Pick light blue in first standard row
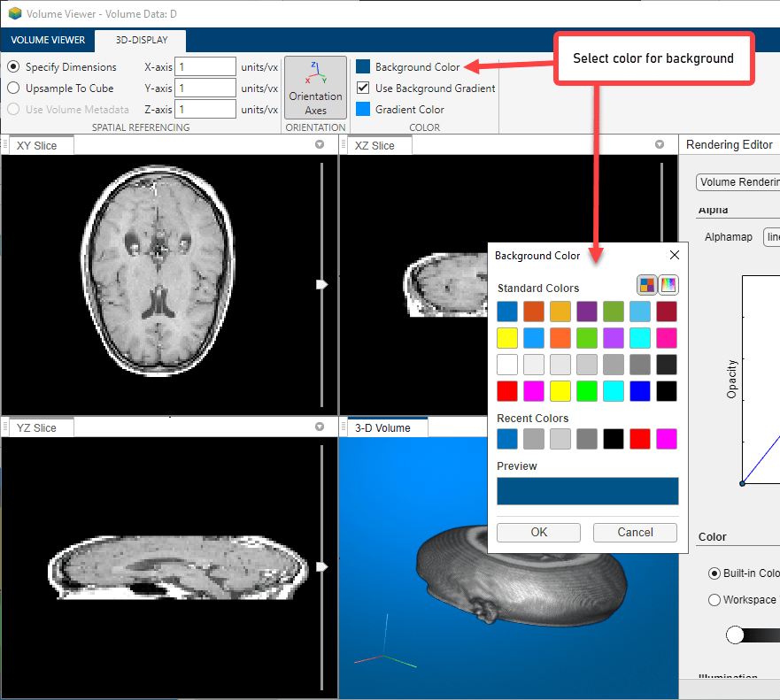Viewport: 780px width, 700px height. click(x=640, y=312)
